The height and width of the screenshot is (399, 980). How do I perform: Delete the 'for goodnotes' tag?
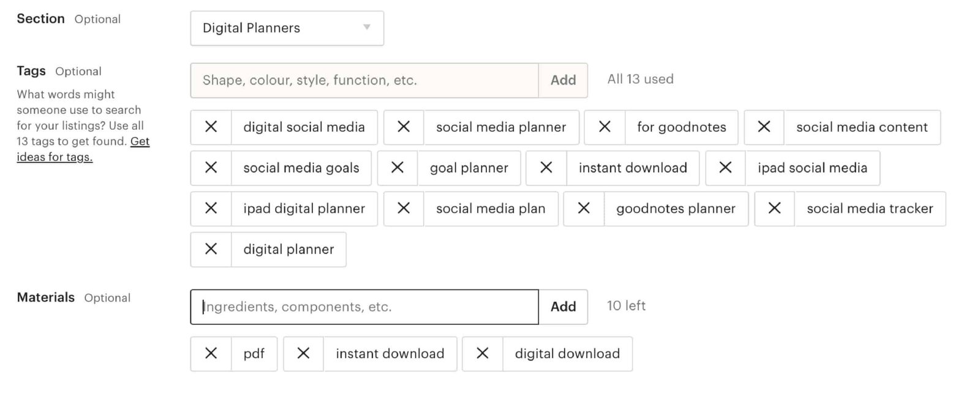point(605,127)
